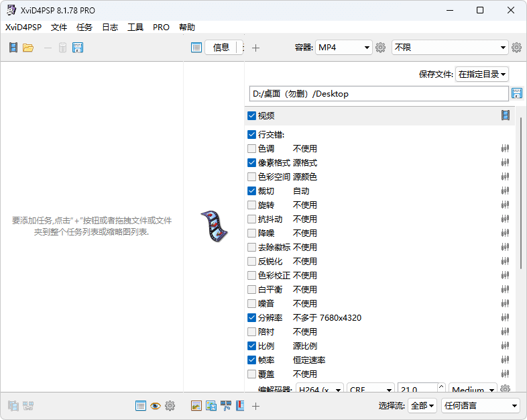Image resolution: width=527 pixels, height=420 pixels.
Task: Expand the 容器 MP4 dropdown
Action: click(343, 48)
